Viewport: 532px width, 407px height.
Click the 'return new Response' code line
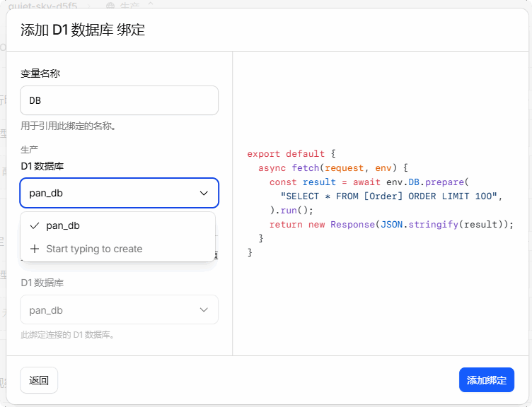391,224
